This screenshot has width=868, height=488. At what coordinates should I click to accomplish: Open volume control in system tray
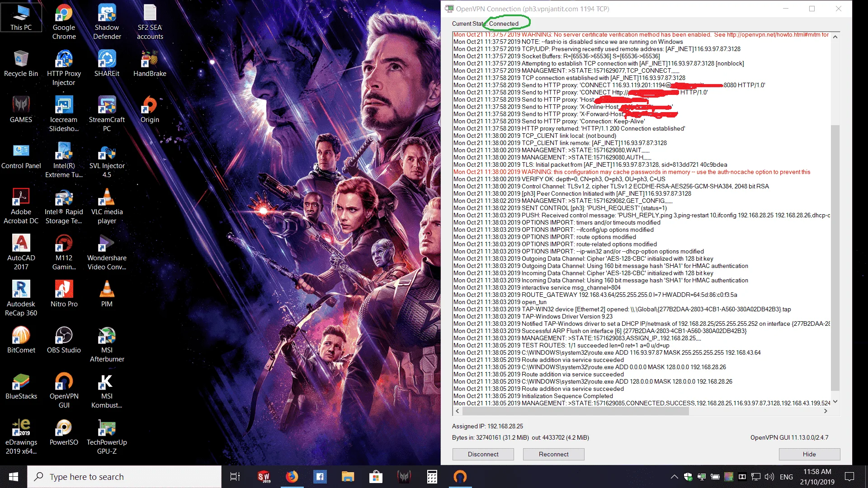click(769, 477)
